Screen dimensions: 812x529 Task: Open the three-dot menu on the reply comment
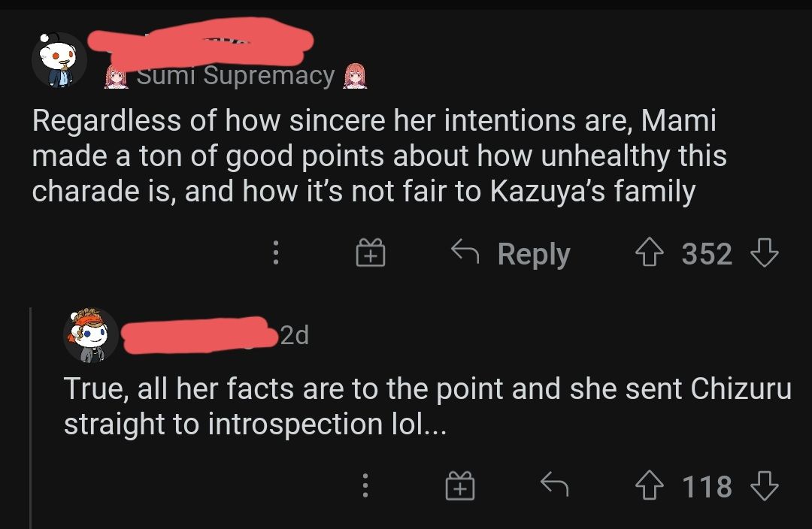click(x=365, y=486)
